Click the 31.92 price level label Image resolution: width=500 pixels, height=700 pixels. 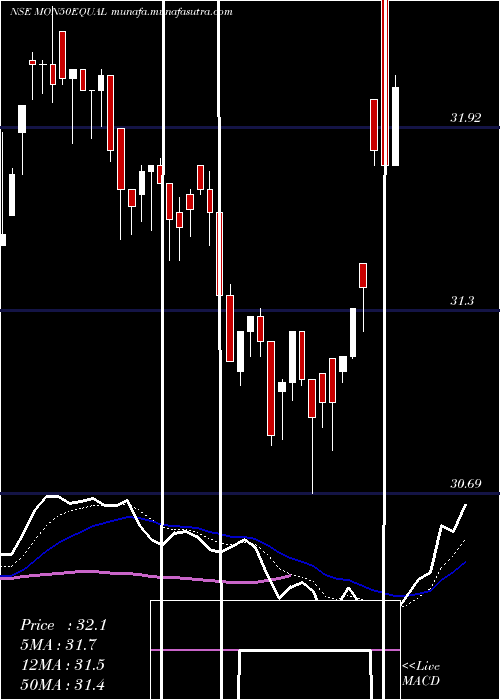466,118
